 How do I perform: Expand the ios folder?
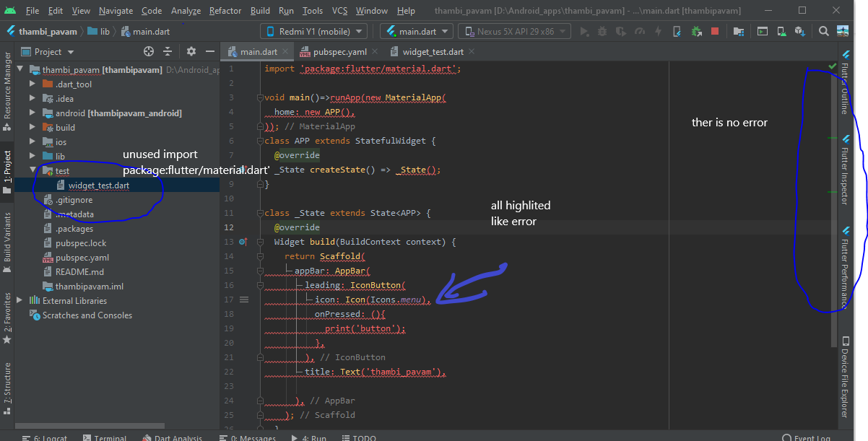[x=32, y=142]
